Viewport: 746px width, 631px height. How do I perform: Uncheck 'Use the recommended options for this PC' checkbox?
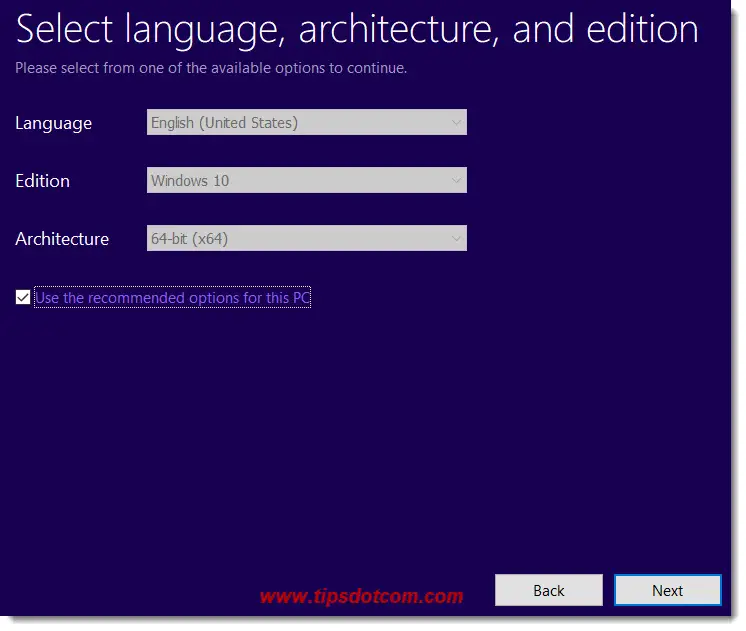tap(23, 298)
